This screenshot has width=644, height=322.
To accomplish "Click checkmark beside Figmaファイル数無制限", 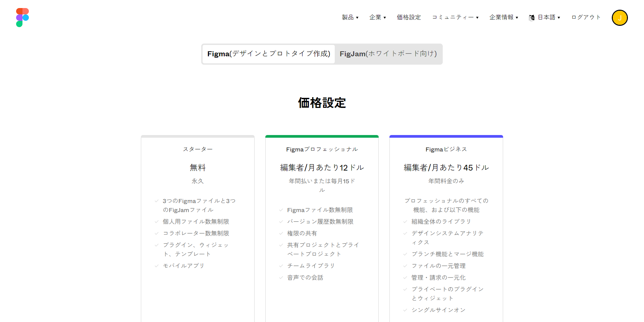I will 281,210.
